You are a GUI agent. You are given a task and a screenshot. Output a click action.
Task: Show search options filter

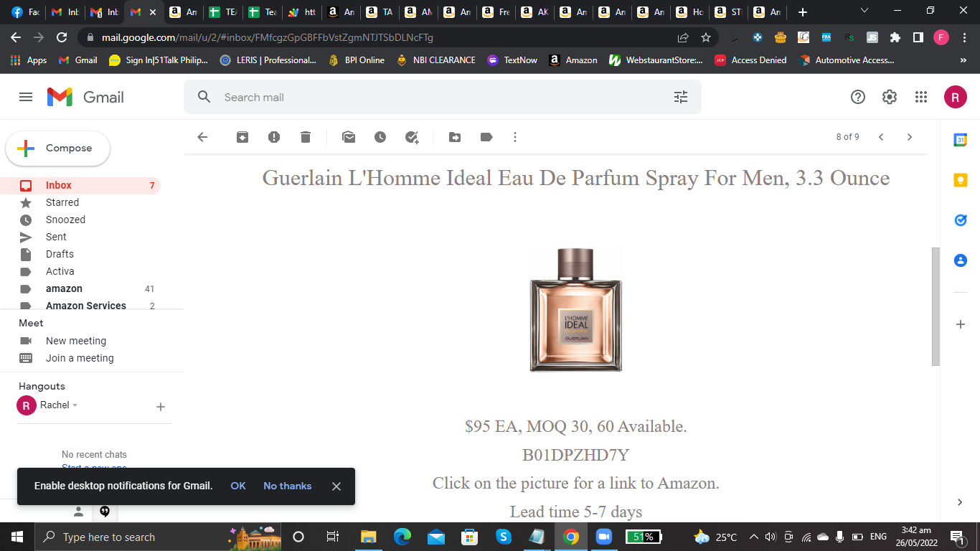click(681, 97)
